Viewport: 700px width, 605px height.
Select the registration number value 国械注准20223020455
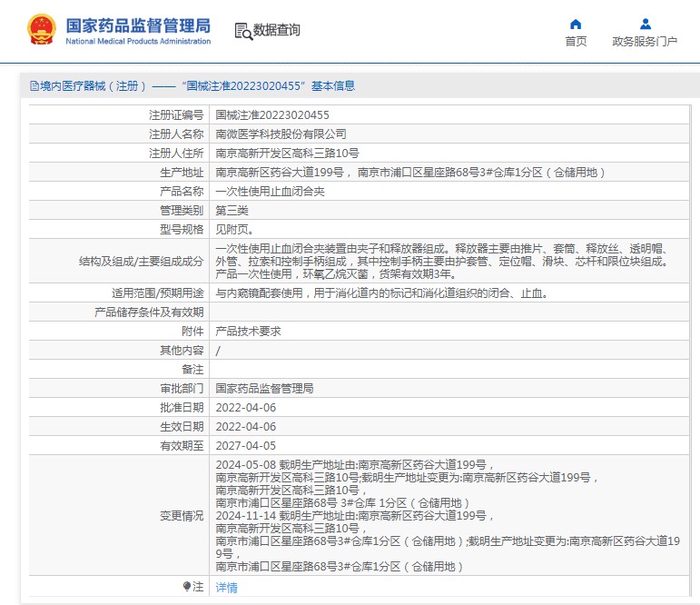tap(272, 114)
